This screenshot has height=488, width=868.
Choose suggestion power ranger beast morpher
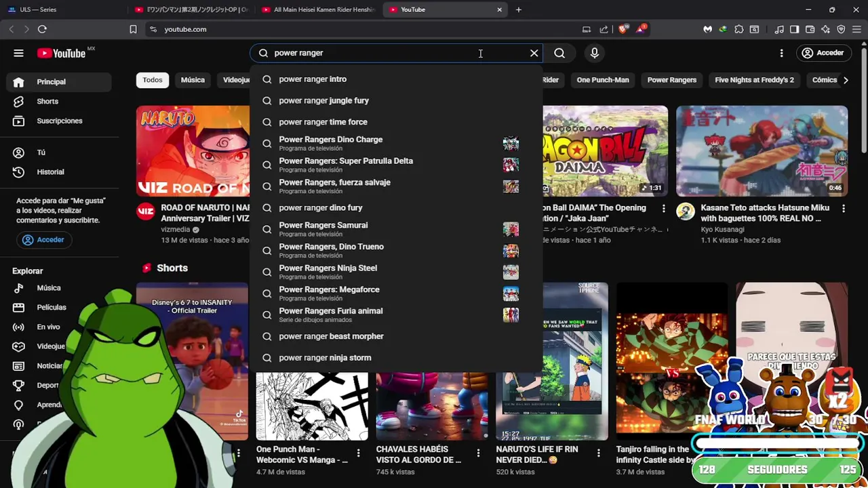(x=397, y=336)
